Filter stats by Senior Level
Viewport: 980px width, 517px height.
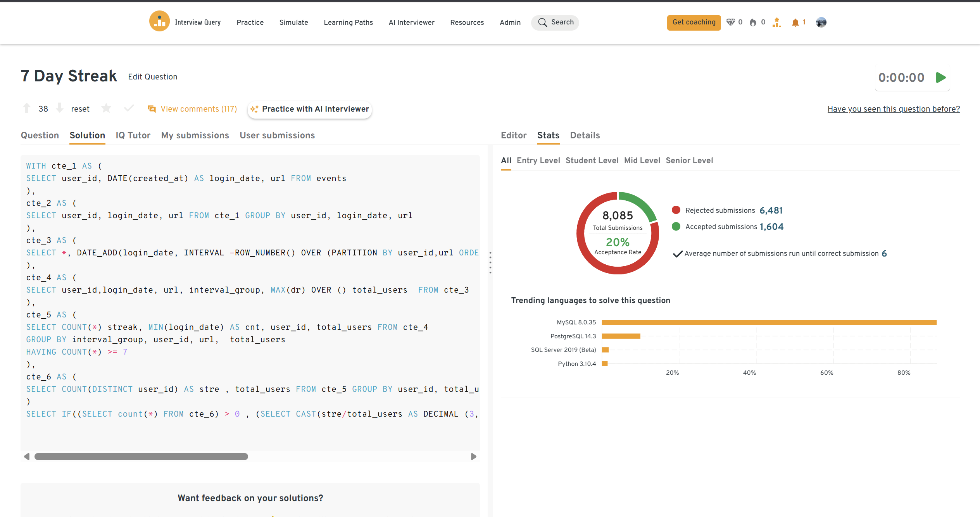689,160
